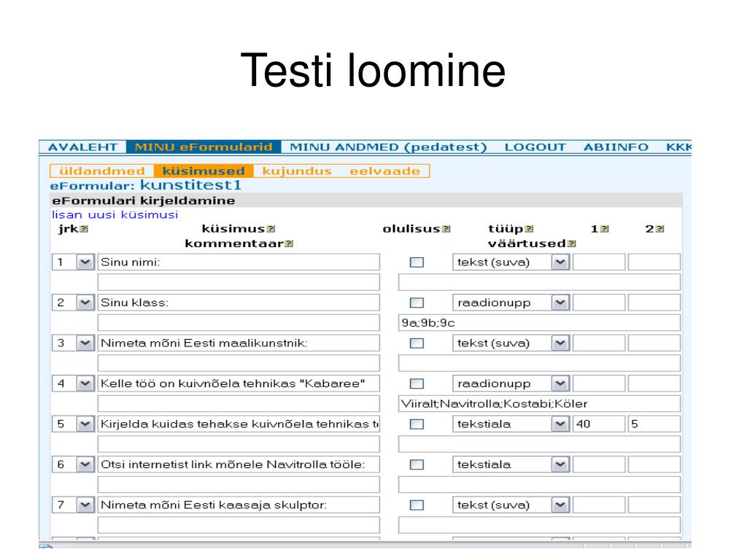747x560 pixels.
Task: Switch to üldandmed tab
Action: click(x=102, y=171)
